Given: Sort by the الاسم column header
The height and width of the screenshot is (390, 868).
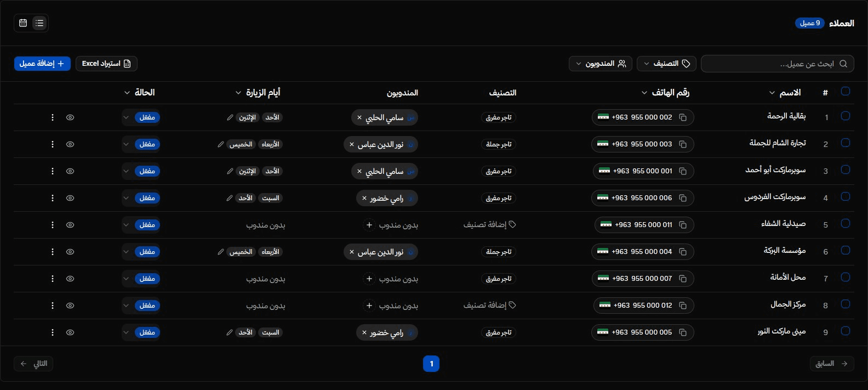Looking at the screenshot, I should pos(785,93).
